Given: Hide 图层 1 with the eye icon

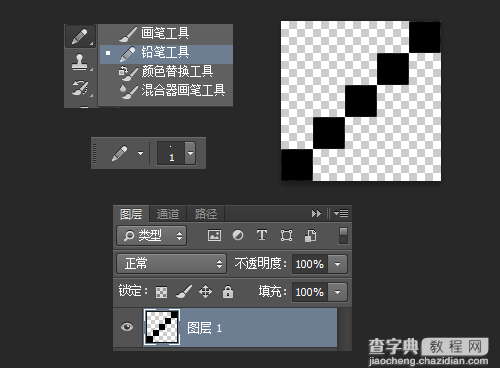Looking at the screenshot, I should [127, 327].
